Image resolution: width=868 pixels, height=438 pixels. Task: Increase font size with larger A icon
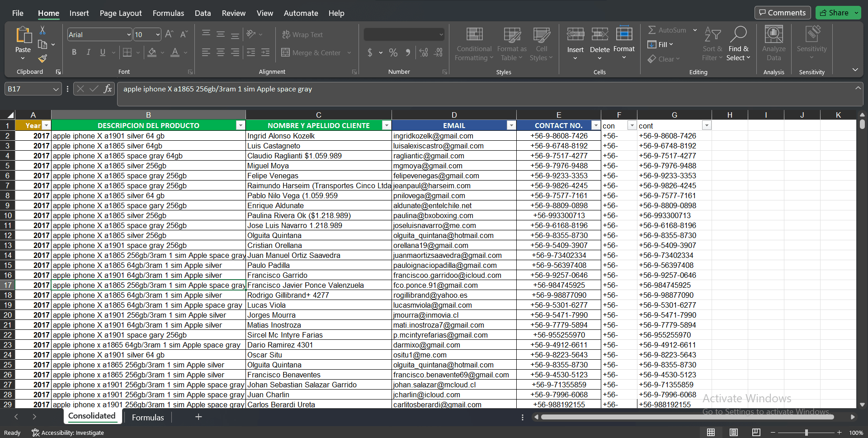pyautogui.click(x=169, y=34)
